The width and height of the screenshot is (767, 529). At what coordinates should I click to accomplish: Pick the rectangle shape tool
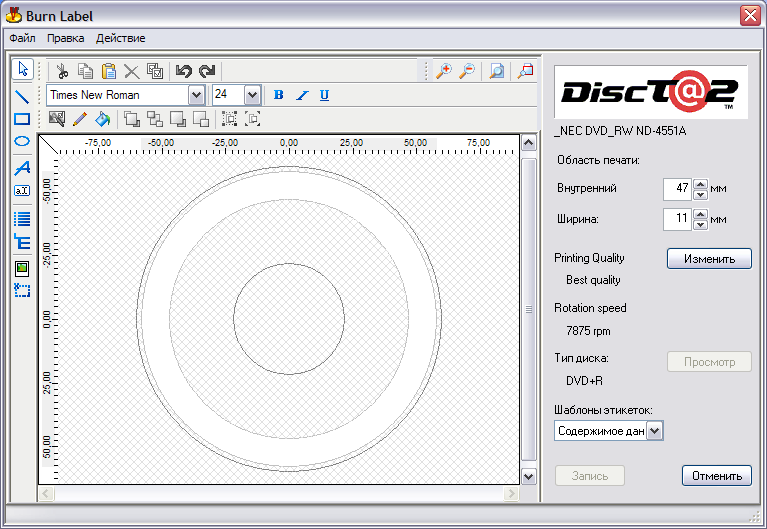[x=22, y=119]
